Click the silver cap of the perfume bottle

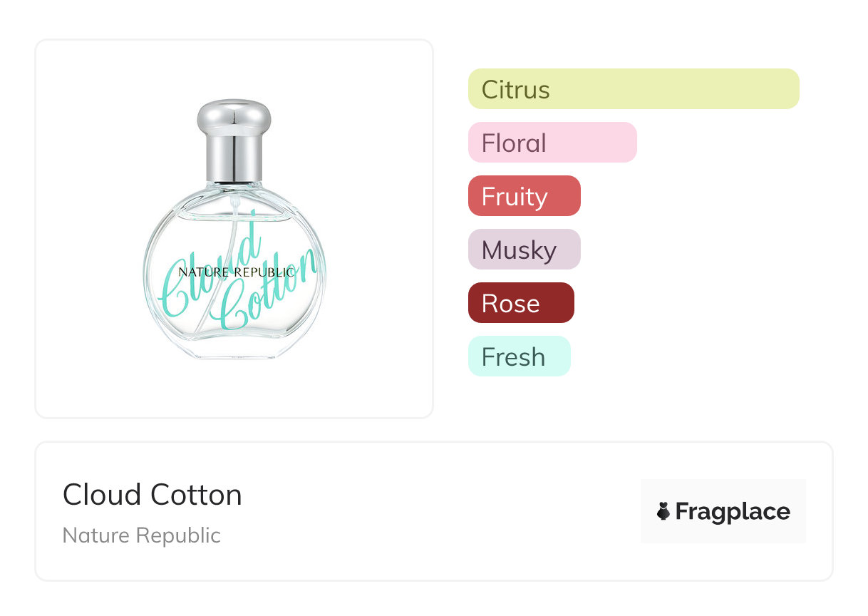coord(234,116)
